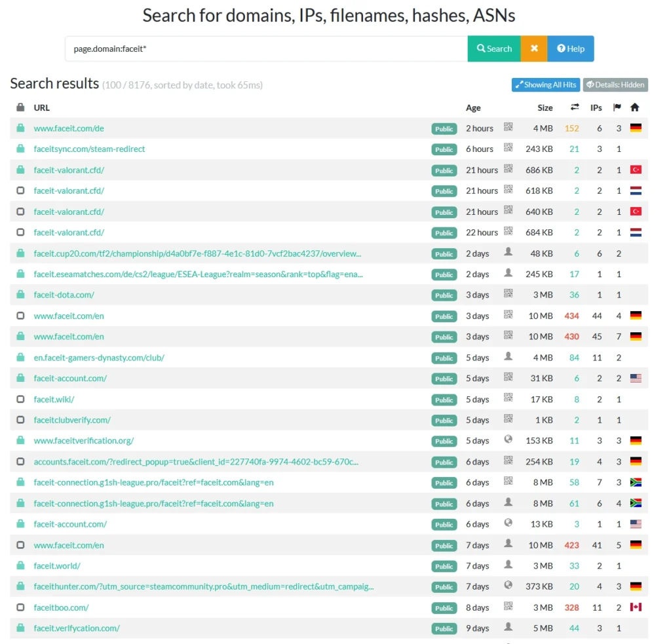Toggle the Showing All Hits button
This screenshot has height=644, width=671.
tap(546, 85)
